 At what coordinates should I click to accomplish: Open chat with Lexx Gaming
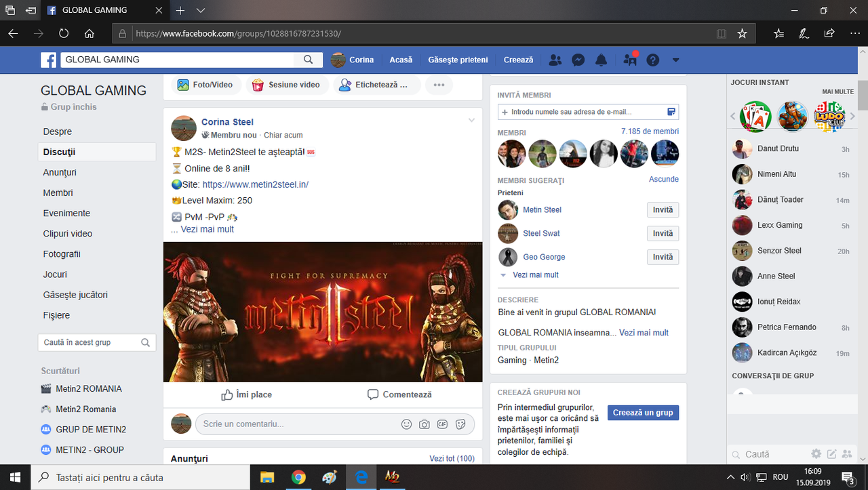tap(791, 226)
